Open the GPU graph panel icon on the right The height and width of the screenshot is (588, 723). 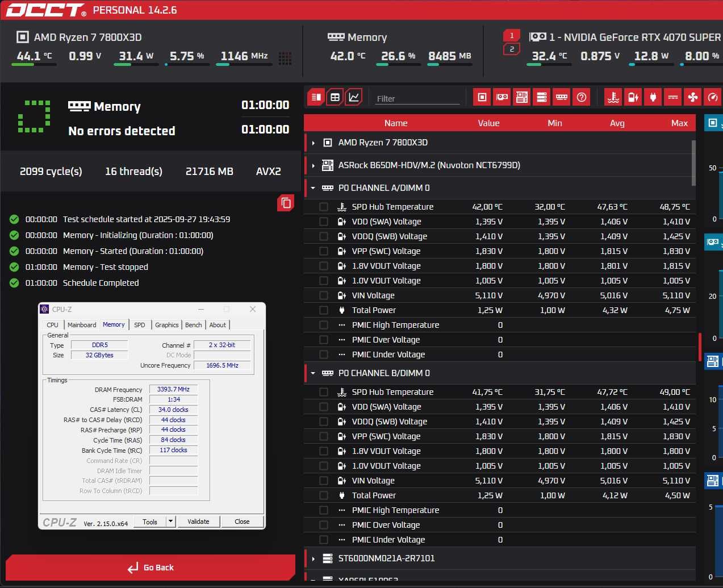point(713,241)
